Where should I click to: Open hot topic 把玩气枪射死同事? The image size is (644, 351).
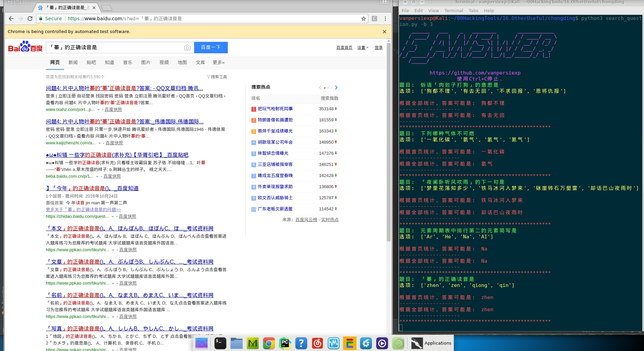click(275, 109)
